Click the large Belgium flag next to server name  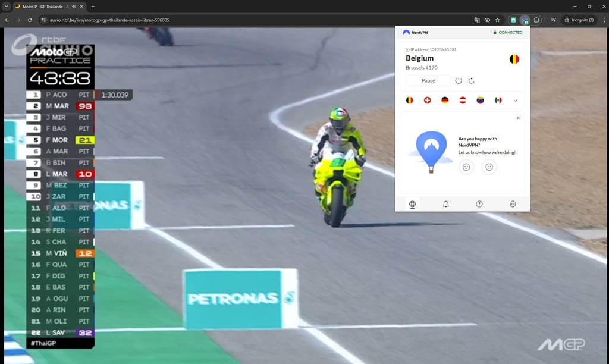click(x=514, y=59)
